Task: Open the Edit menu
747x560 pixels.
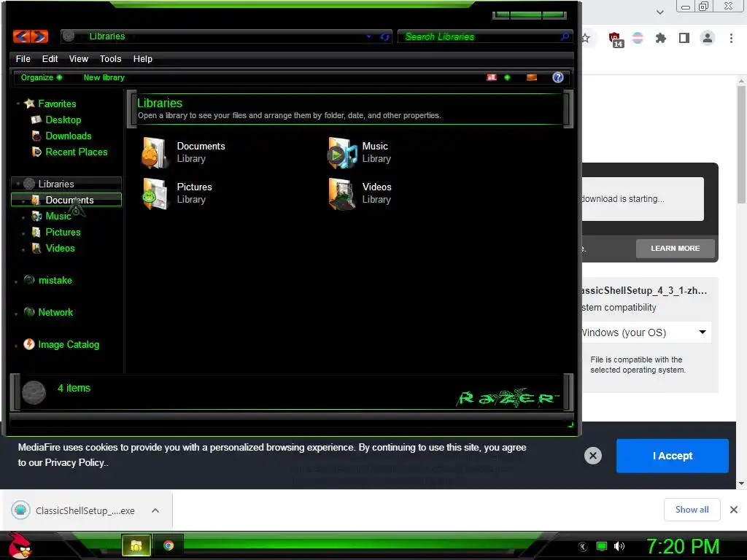Action: [x=50, y=58]
